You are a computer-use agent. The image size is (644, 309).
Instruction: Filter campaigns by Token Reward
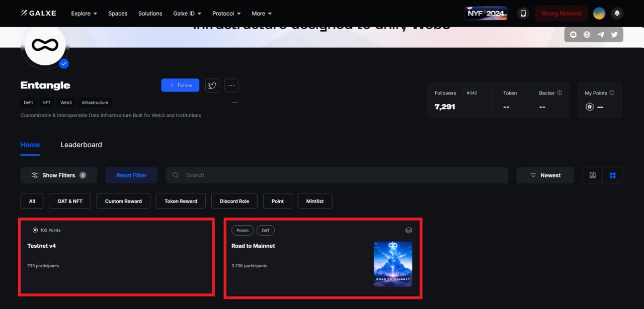pyautogui.click(x=181, y=201)
